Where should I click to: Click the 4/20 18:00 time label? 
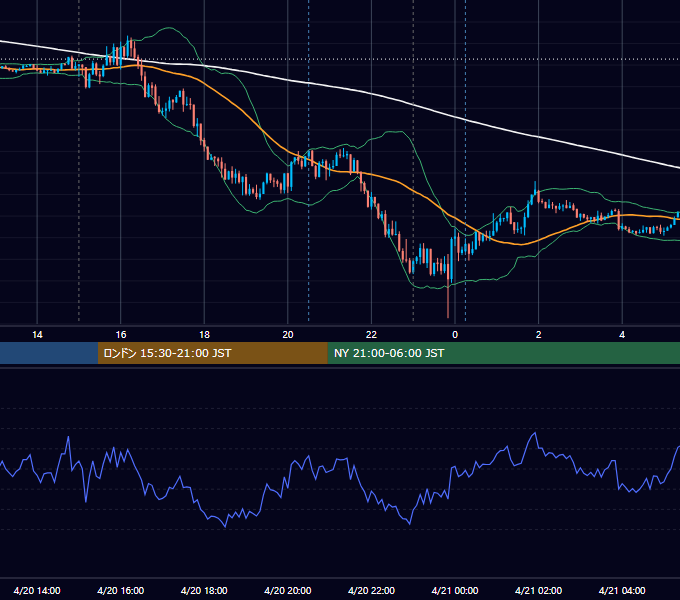pos(204,590)
